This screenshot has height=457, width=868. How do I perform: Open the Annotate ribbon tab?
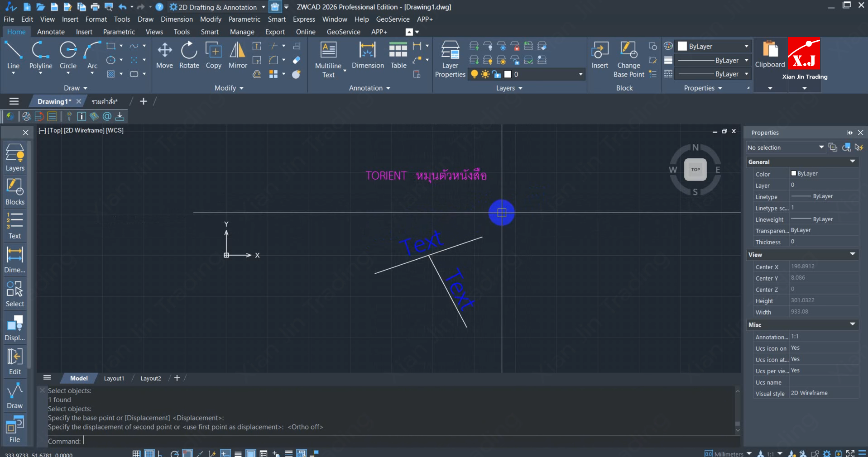point(51,32)
